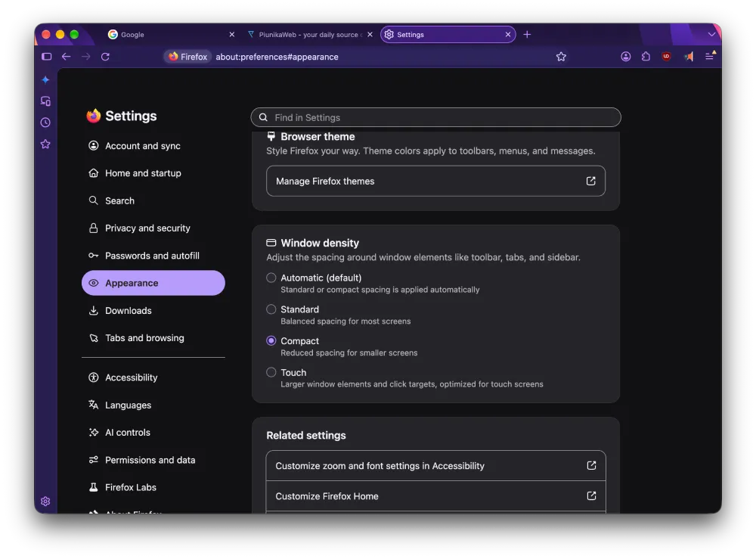Click the megaphone extension icon
The width and height of the screenshot is (756, 559).
(x=689, y=57)
